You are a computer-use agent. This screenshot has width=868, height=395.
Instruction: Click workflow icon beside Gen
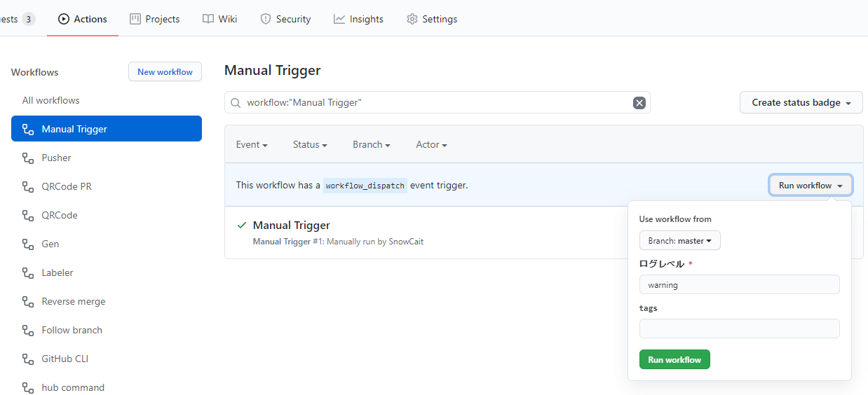pos(28,244)
